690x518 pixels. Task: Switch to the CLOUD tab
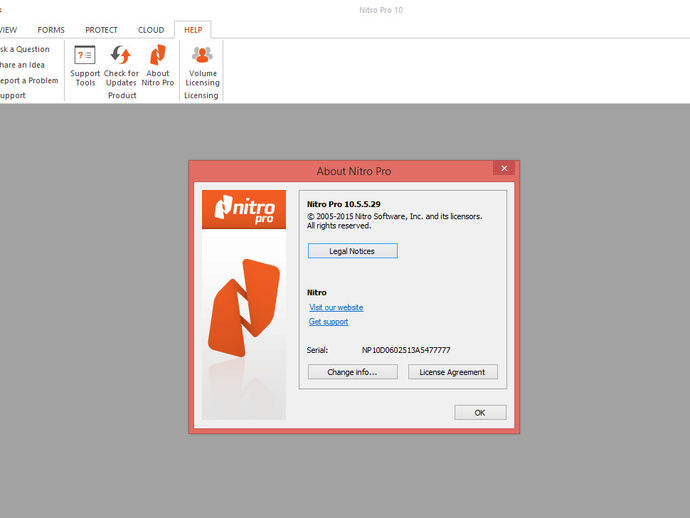pos(151,30)
